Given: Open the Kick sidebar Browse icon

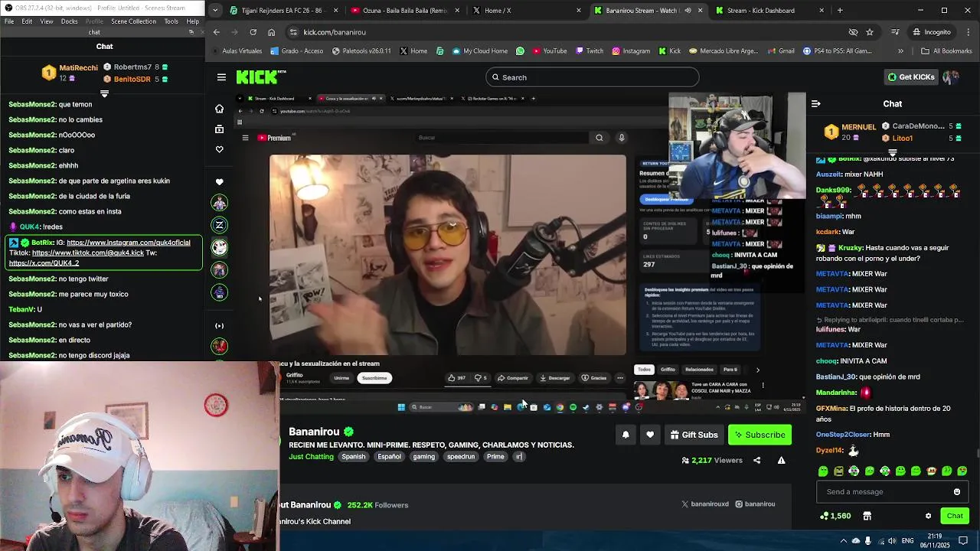Looking at the screenshot, I should 220,129.
